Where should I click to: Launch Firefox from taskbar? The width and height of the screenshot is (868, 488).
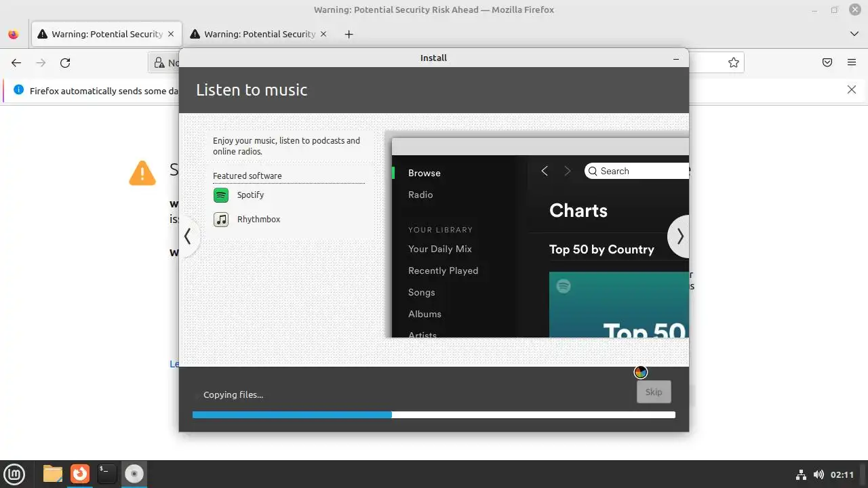(x=80, y=474)
